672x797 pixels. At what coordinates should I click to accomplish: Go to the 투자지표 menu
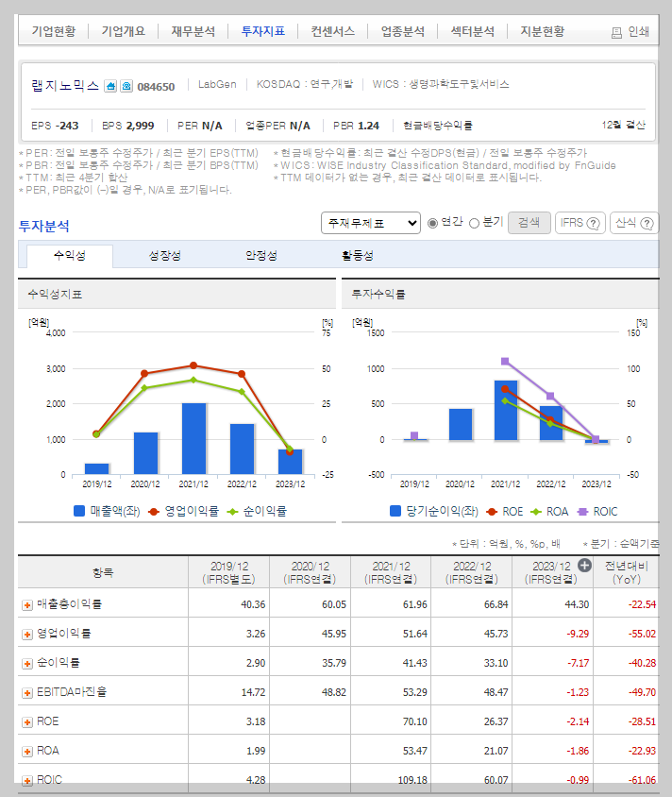point(262,31)
